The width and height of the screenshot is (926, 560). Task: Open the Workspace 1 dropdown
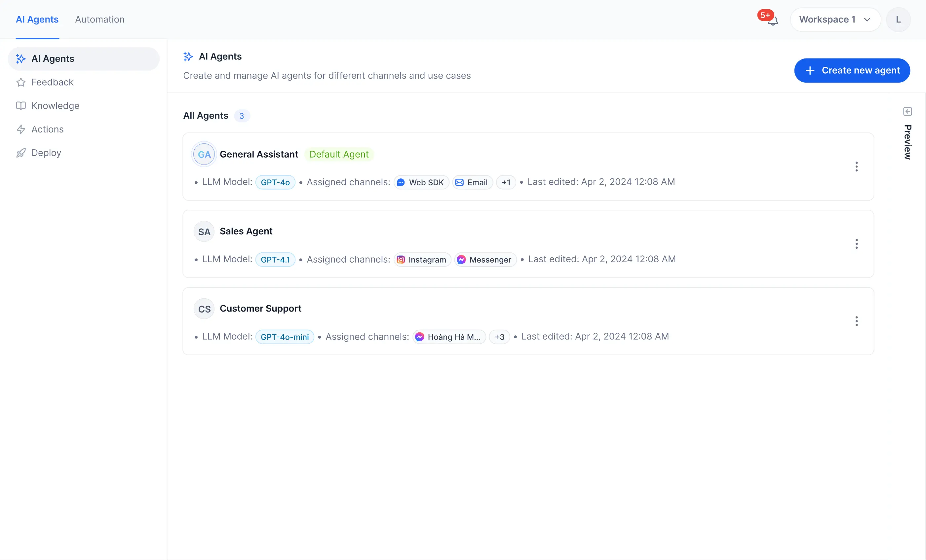coord(835,19)
